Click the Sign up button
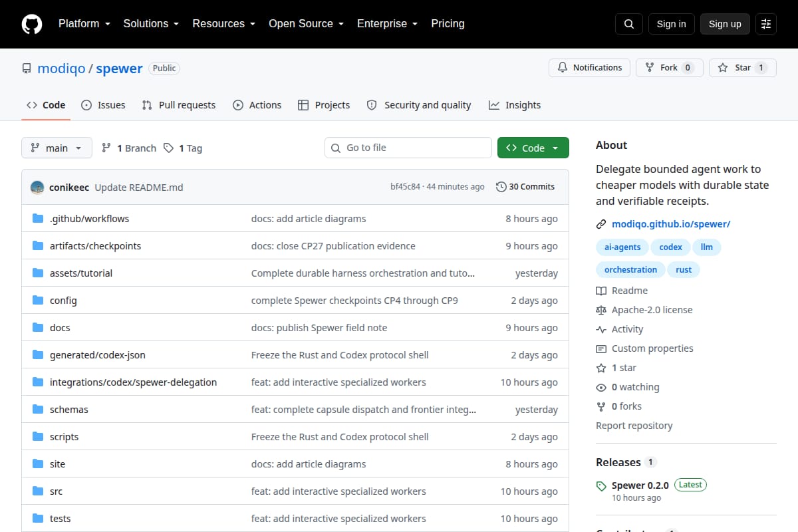Image resolution: width=798 pixels, height=532 pixels. click(x=725, y=24)
